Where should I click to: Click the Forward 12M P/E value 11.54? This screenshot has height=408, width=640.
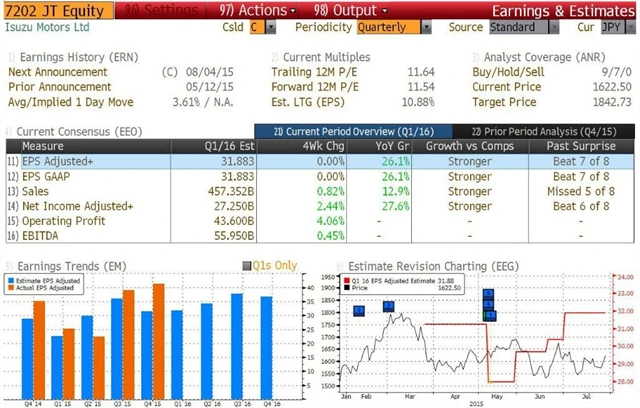[x=421, y=87]
